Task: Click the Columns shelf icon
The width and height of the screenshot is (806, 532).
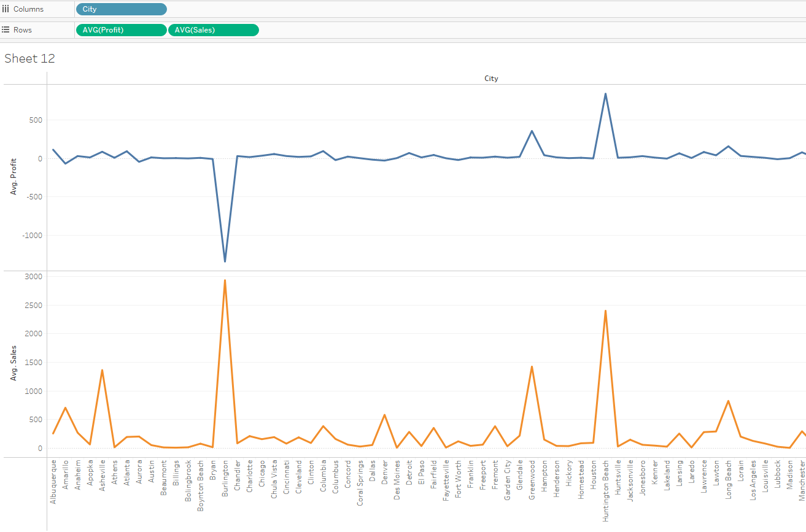Action: click(x=6, y=9)
